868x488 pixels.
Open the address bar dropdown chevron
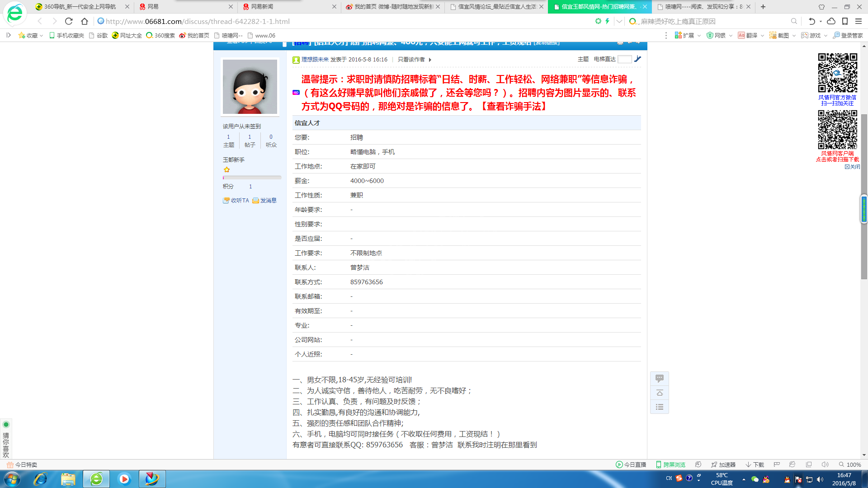(619, 21)
